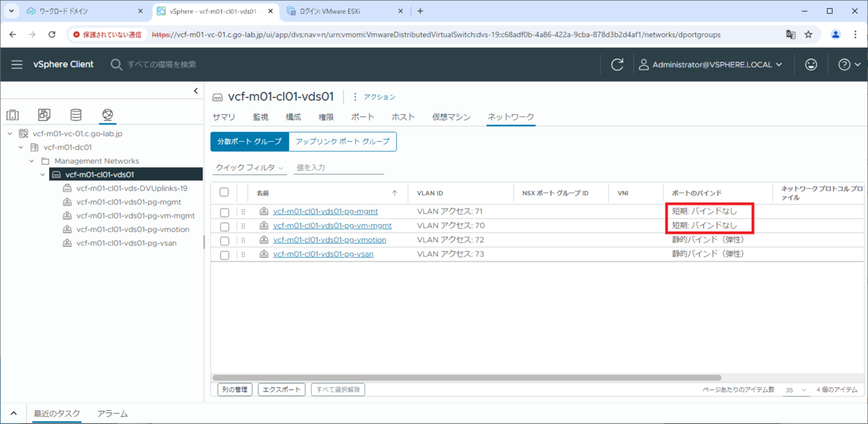Image resolution: width=868 pixels, height=424 pixels.
Task: Open the help question mark menu
Action: pos(849,64)
